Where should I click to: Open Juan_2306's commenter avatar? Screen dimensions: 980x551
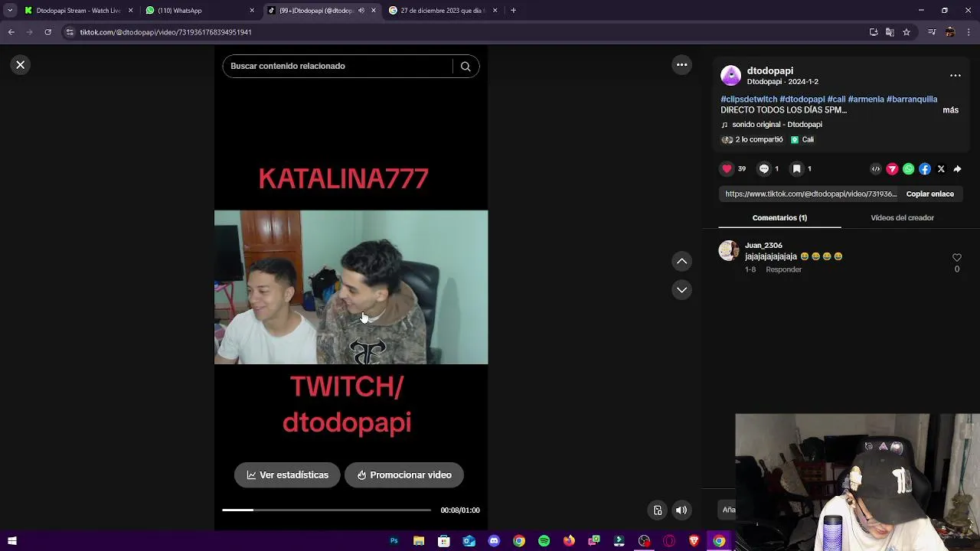pos(729,251)
